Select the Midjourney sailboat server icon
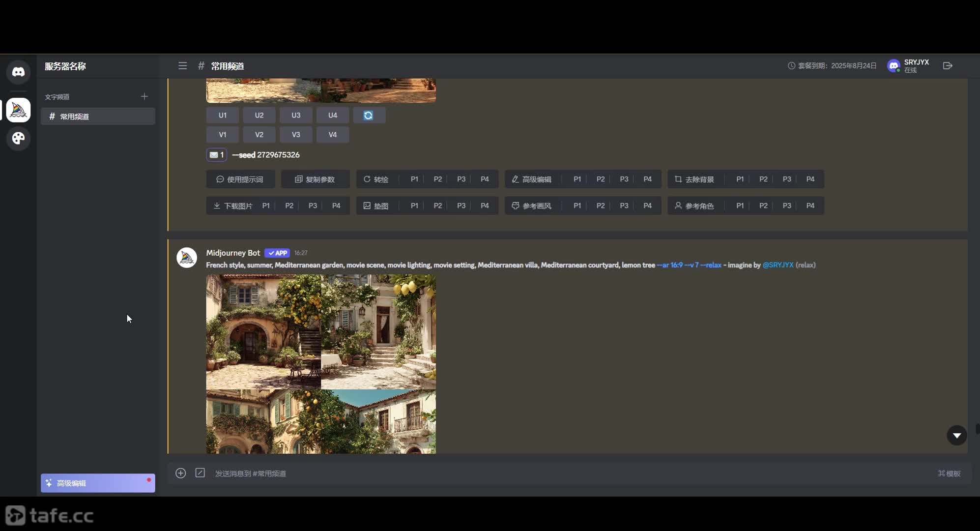980x531 pixels. click(x=18, y=110)
